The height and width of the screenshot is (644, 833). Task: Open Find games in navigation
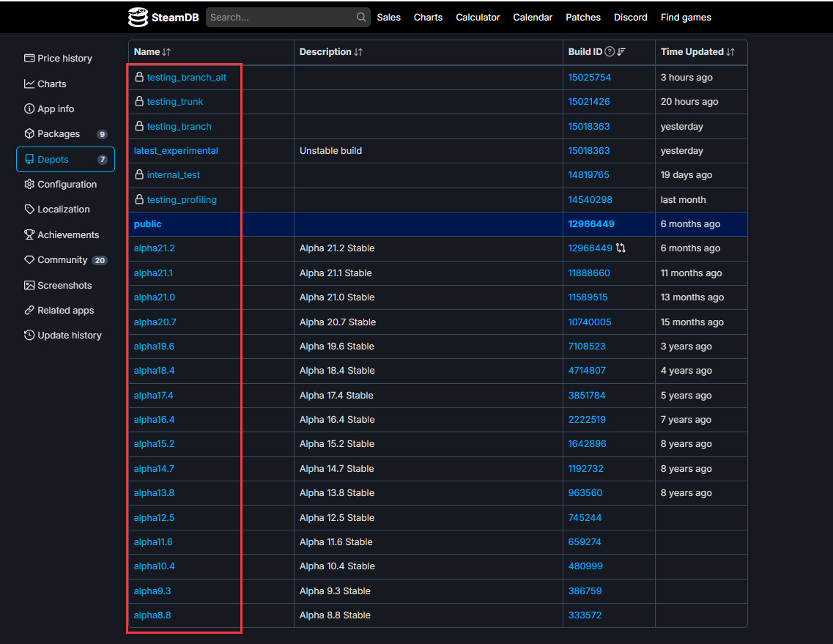pyautogui.click(x=686, y=18)
